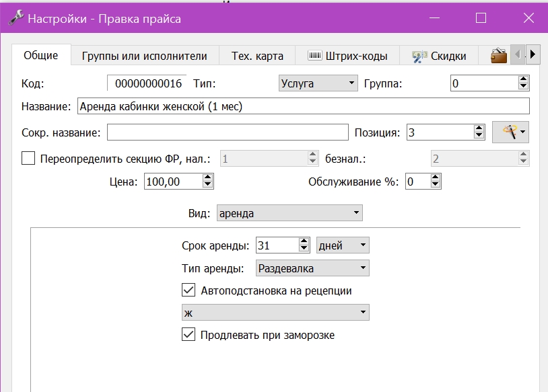Decrease the Позиция value with down arrow
The image size is (548, 392).
479,136
